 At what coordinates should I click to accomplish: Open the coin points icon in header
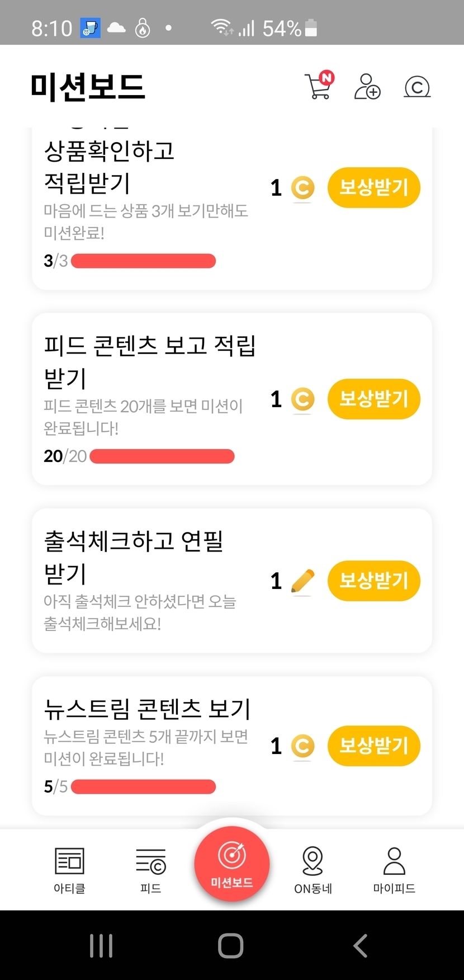(417, 87)
